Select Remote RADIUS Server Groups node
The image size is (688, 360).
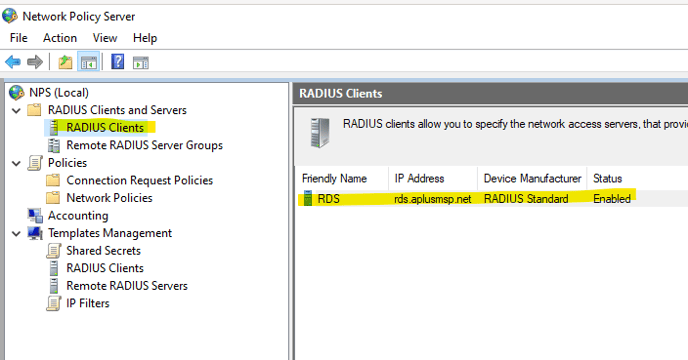click(x=144, y=145)
